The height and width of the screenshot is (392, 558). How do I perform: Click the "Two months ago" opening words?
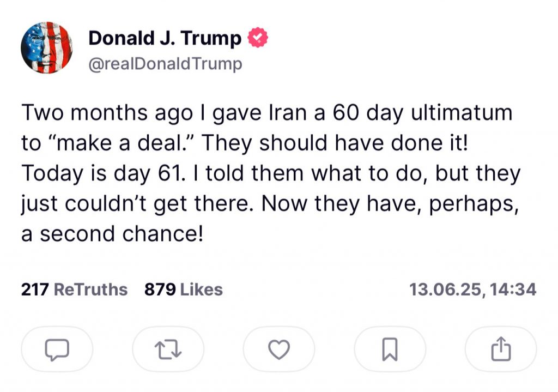click(x=107, y=113)
